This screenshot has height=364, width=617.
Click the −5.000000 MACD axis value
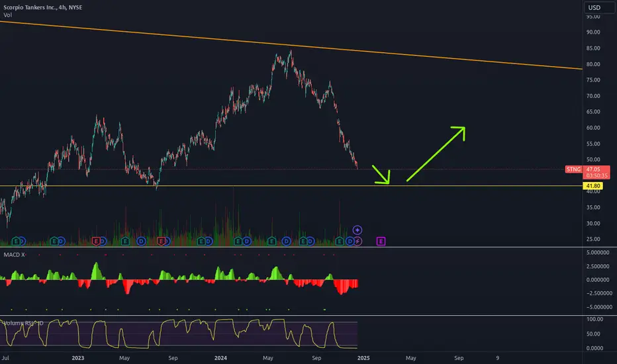(x=598, y=307)
